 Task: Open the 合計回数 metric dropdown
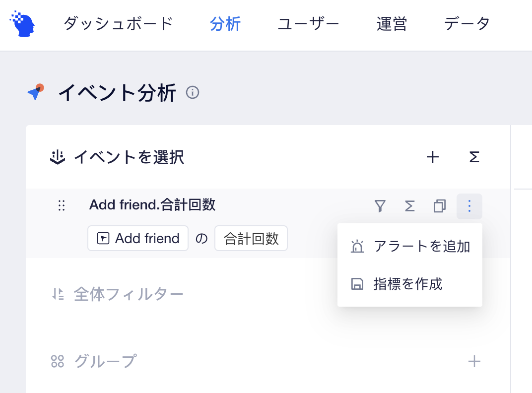pos(251,238)
